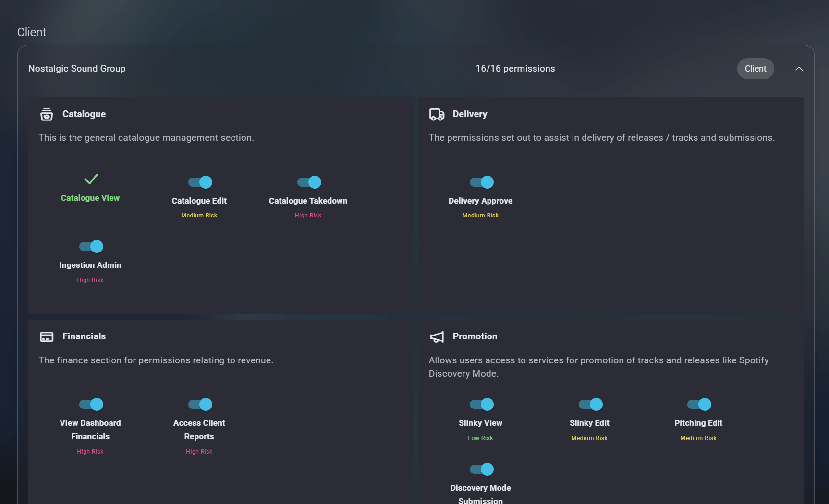The height and width of the screenshot is (504, 829).
Task: Click the Catalogue View label
Action: (x=90, y=198)
